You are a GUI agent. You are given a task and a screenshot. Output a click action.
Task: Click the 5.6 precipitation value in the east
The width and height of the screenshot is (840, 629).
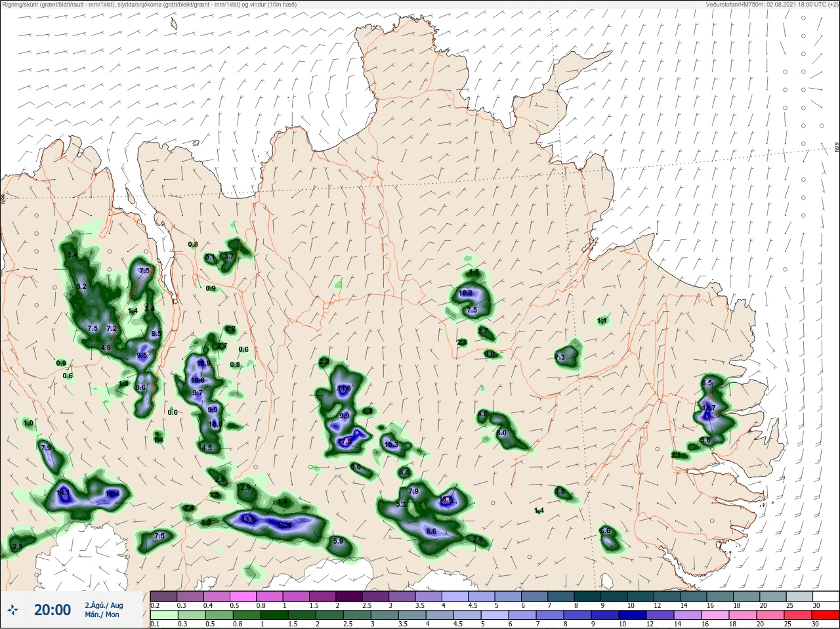coord(705,441)
